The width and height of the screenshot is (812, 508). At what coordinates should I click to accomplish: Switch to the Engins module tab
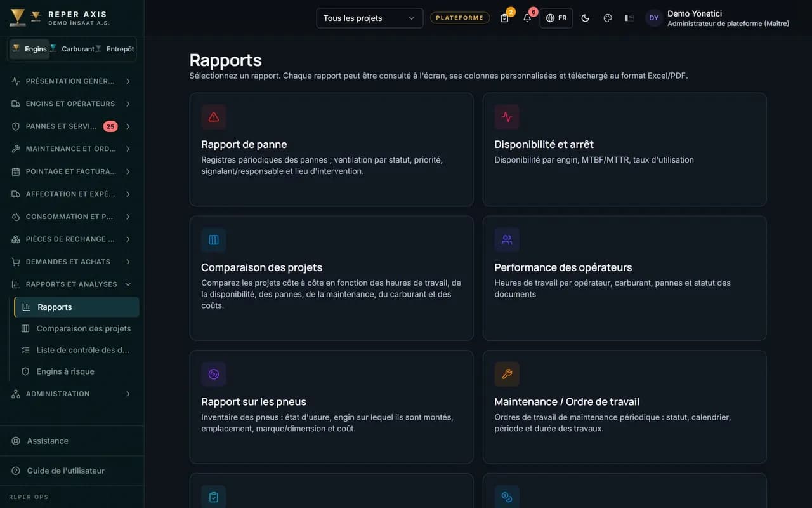tap(29, 49)
